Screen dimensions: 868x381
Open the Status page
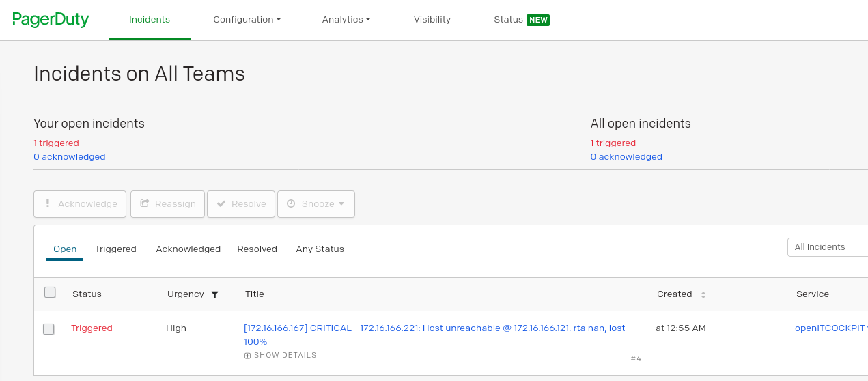point(508,20)
